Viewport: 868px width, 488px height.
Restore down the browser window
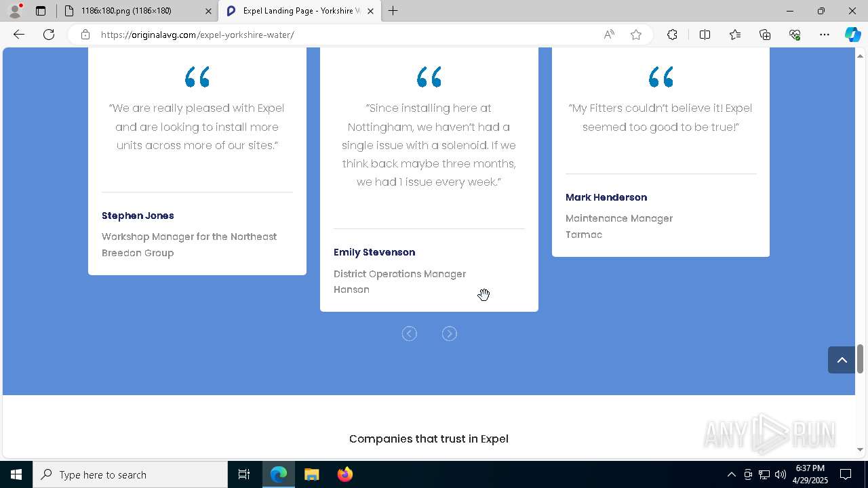point(821,11)
